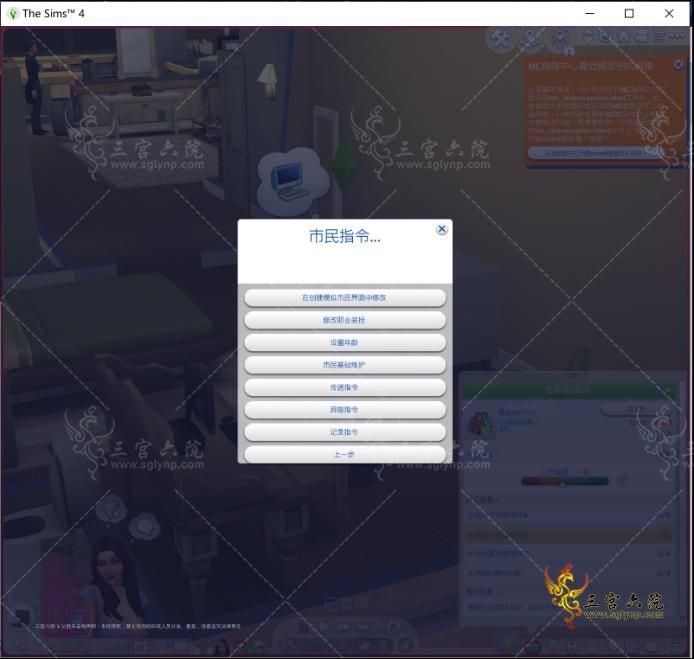694x659 pixels.
Task: Open Build Mode via wrench-and-hammer icon
Action: pyautogui.click(x=501, y=39)
